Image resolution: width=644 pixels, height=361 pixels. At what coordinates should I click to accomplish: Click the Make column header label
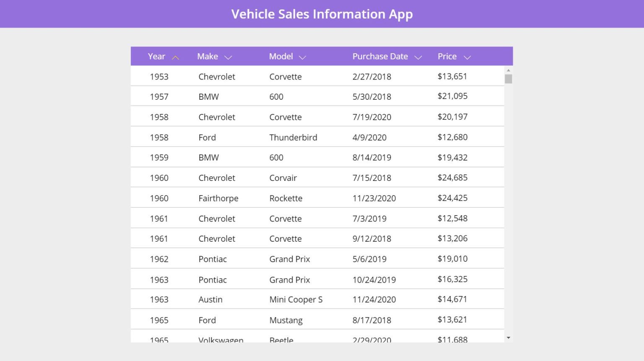[208, 57]
